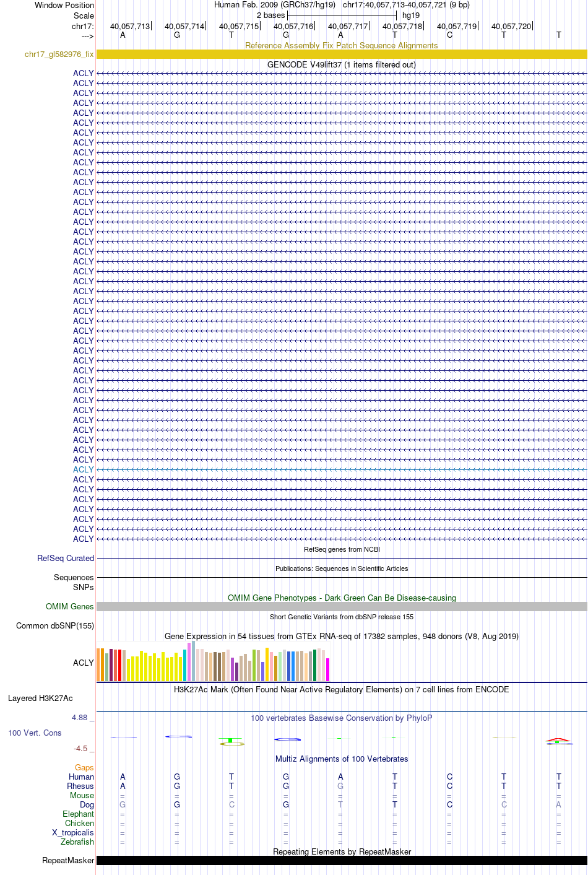Open the RefSeq genes from NCBI title
Screen dimensions: 588x875
(342, 549)
